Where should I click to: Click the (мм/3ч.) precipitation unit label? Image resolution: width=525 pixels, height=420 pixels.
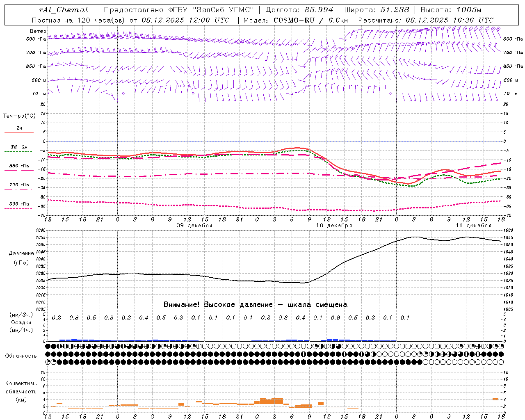pyautogui.click(x=21, y=315)
